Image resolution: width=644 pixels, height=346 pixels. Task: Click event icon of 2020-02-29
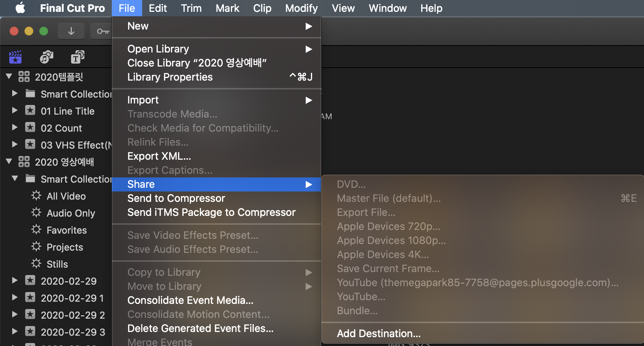pos(30,280)
